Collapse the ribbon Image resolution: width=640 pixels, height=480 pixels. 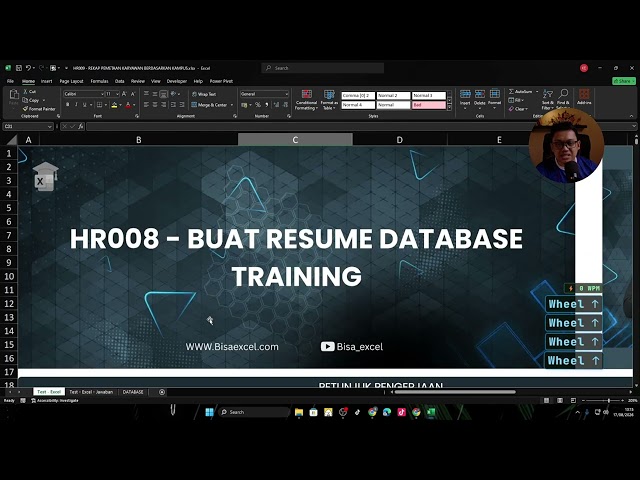coord(631,116)
